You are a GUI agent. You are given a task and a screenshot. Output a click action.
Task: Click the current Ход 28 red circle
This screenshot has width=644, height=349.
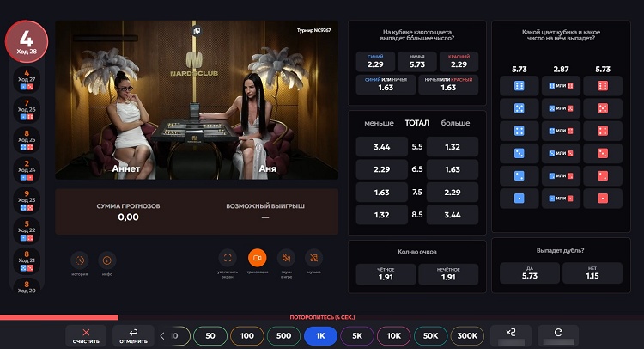(27, 41)
